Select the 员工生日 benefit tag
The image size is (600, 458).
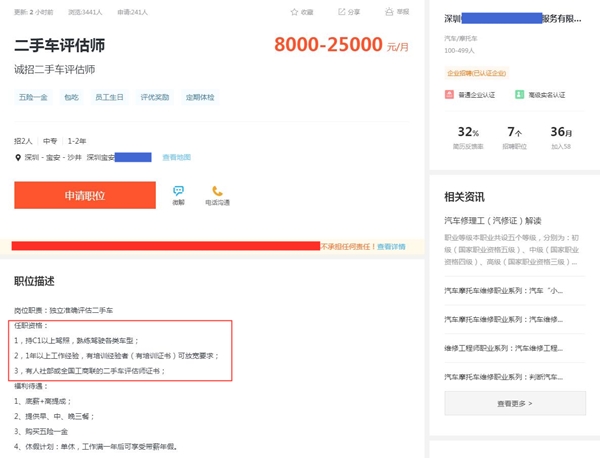109,97
